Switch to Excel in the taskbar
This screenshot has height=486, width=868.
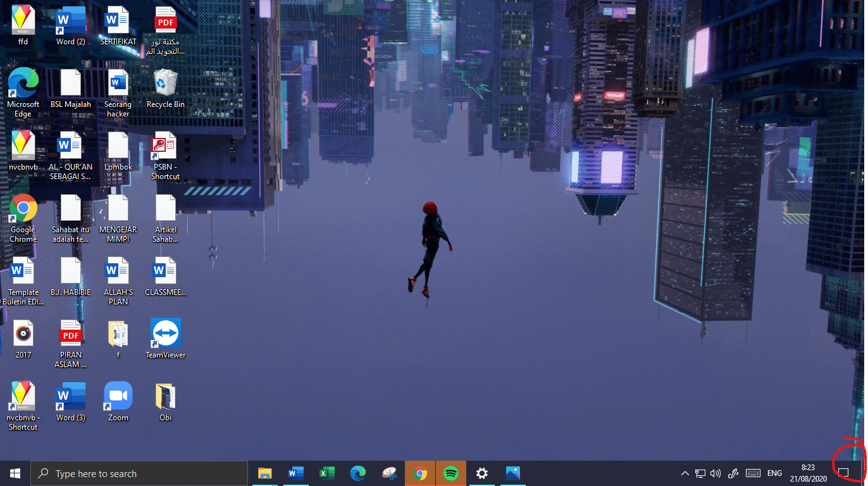pyautogui.click(x=326, y=473)
